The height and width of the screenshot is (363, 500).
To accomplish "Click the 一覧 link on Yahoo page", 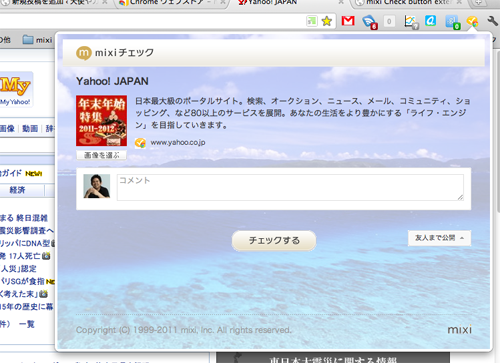I will click(27, 324).
